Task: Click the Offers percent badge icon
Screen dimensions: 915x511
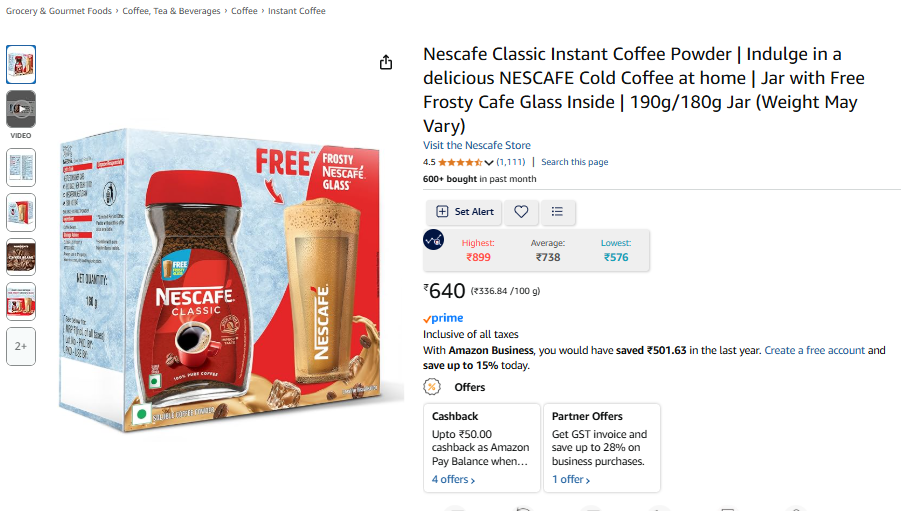Action: click(x=432, y=387)
